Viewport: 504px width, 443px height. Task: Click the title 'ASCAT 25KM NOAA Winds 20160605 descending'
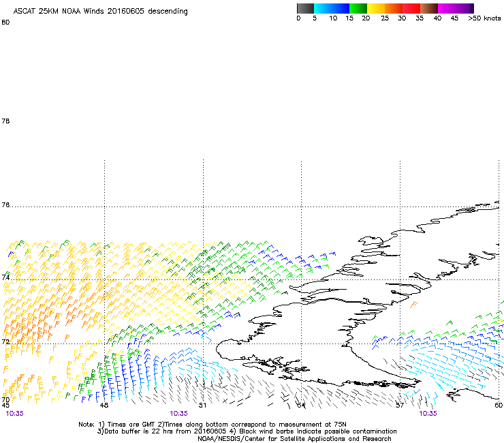[100, 12]
